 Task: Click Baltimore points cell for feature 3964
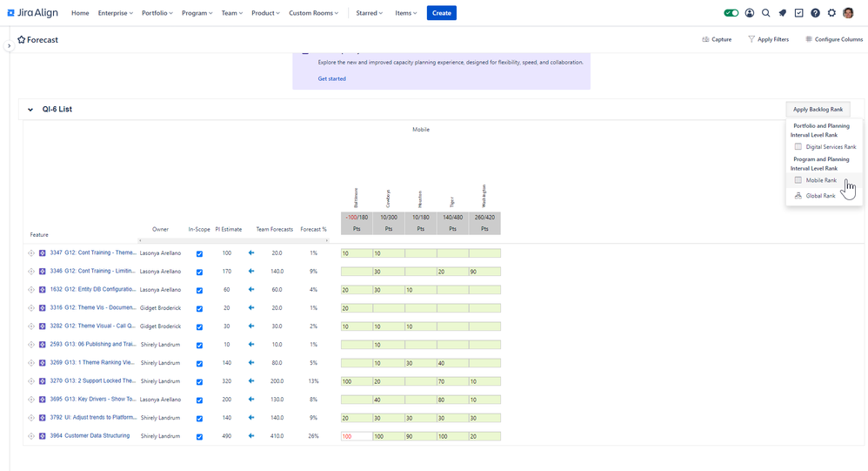coord(357,436)
